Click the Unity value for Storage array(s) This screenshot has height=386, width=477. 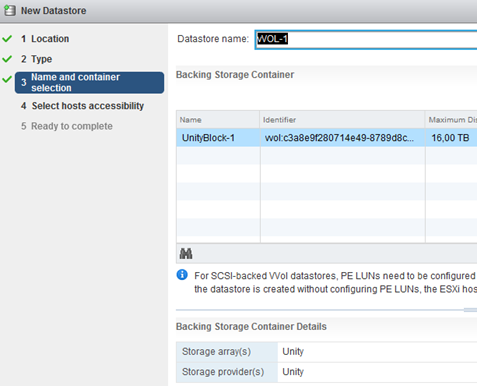pos(293,352)
